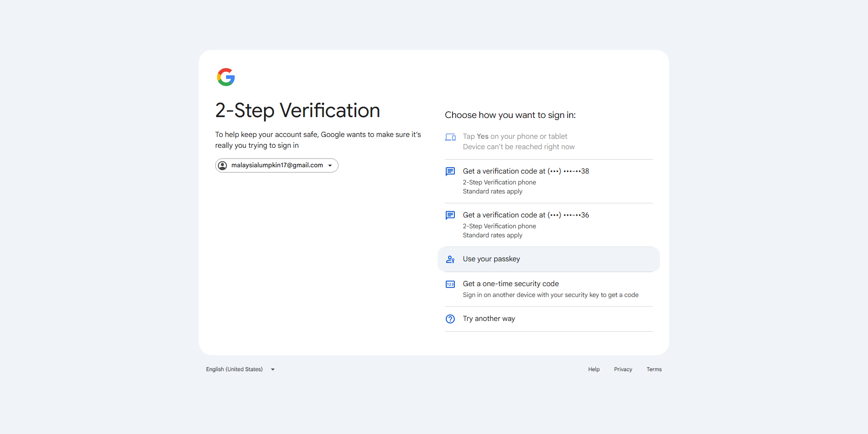Click the account avatar icon beside the email
868x434 pixels.
222,165
